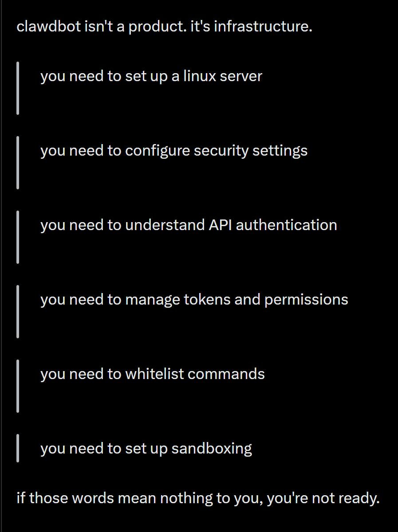Viewport: 398px width, 532px height.
Task: Click the word "infrastructure" in the first line
Action: pyautogui.click(x=262, y=27)
